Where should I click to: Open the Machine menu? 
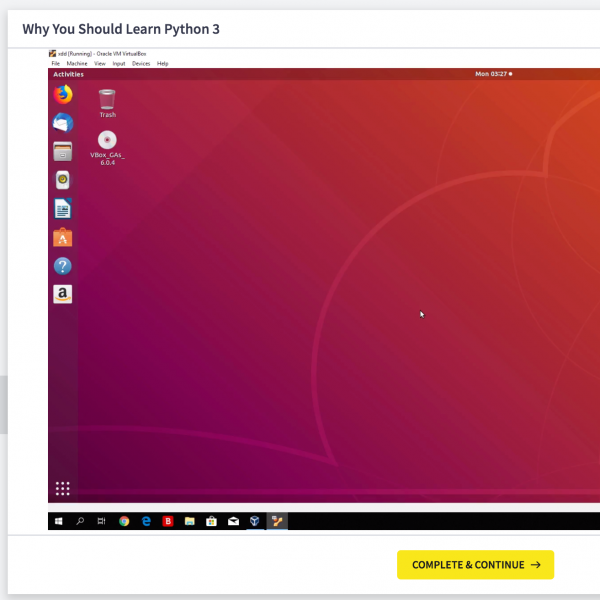tap(77, 64)
